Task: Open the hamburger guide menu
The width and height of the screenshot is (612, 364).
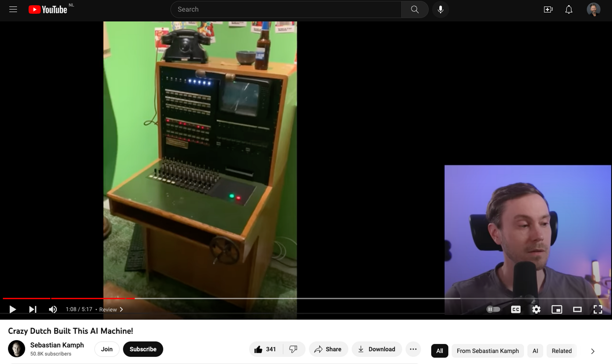Action: pos(13,10)
